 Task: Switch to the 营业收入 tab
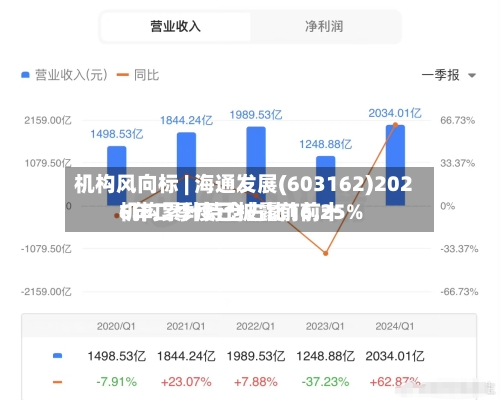tap(175, 27)
